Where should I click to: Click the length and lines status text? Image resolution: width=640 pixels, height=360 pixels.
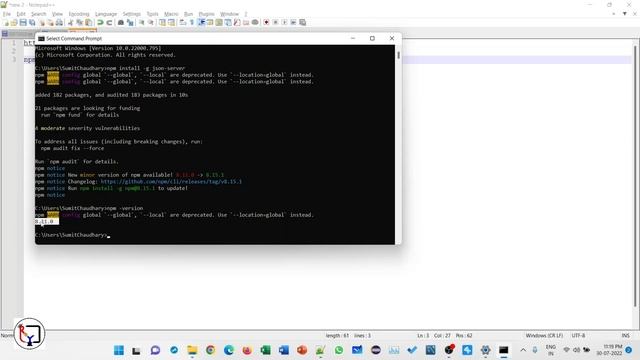[348, 336]
